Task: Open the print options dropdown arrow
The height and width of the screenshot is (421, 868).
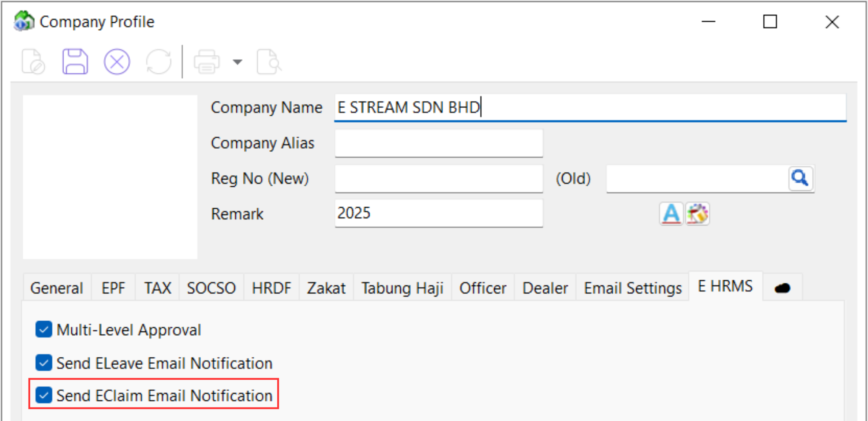Action: [237, 62]
